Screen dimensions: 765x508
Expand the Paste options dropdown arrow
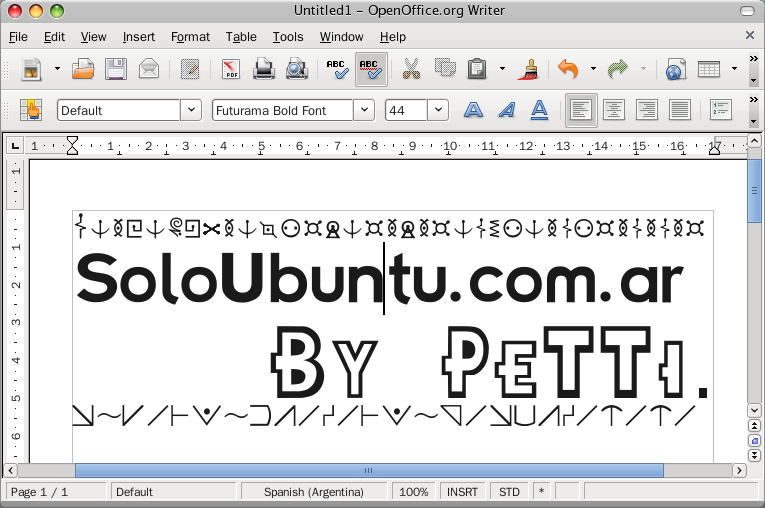502,69
